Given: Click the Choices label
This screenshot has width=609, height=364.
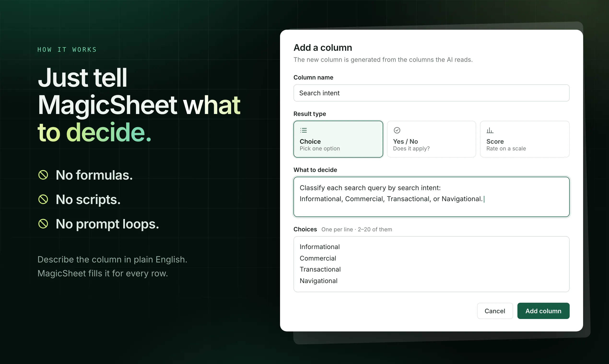Looking at the screenshot, I should (305, 229).
